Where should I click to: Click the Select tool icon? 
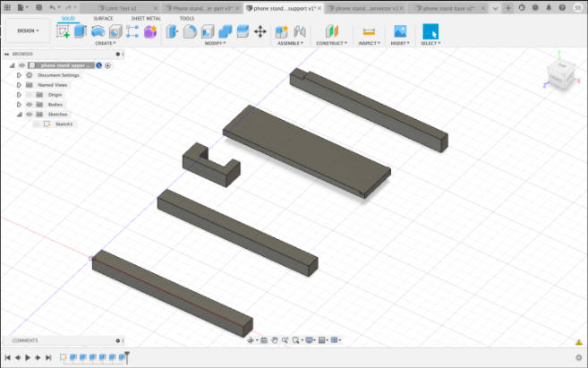(x=430, y=31)
